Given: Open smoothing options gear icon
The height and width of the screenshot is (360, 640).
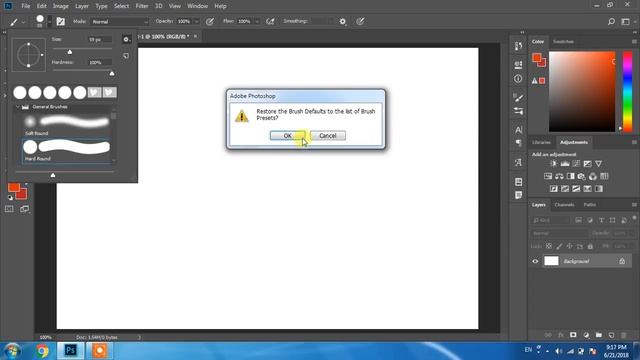Looking at the screenshot, I should (x=343, y=22).
